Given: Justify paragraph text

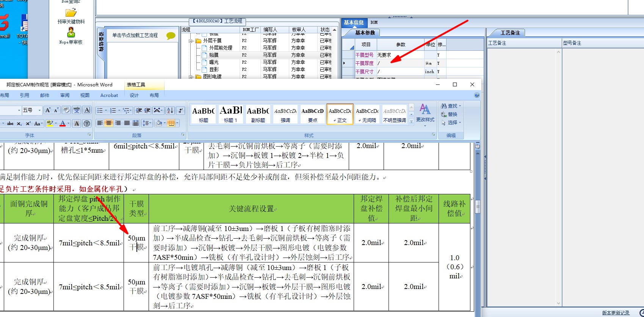Looking at the screenshot, I should pyautogui.click(x=127, y=123).
